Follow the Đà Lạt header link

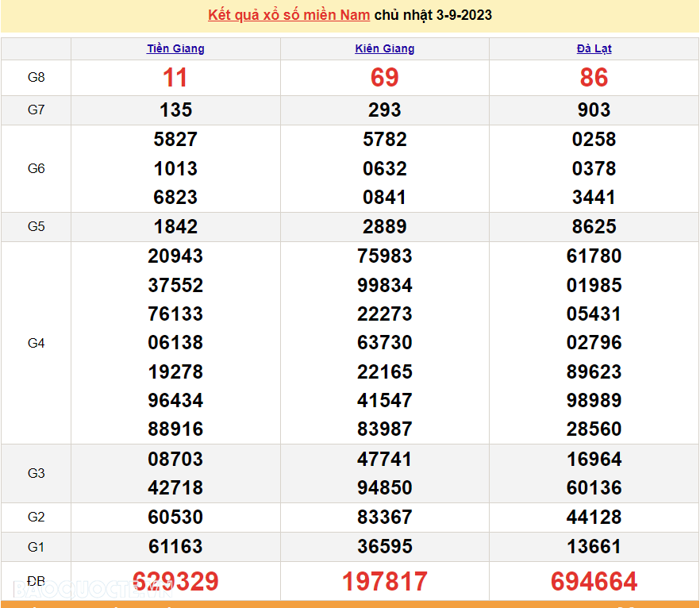point(594,48)
